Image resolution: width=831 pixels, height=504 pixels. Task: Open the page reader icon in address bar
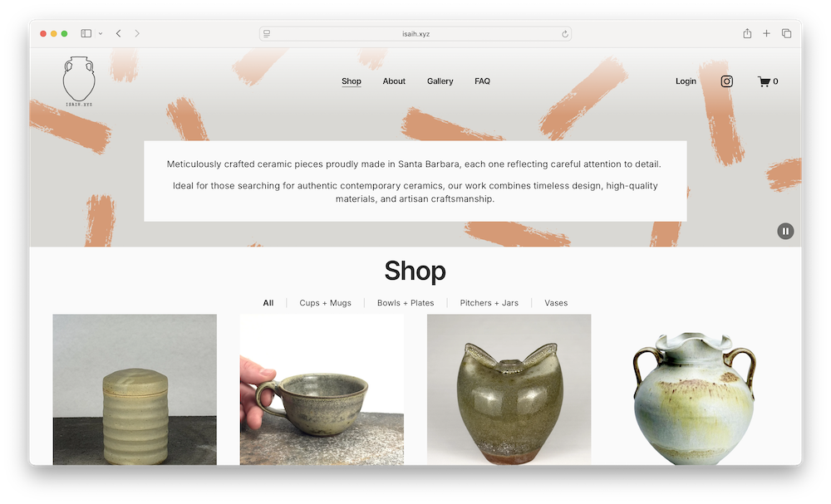pos(267,34)
